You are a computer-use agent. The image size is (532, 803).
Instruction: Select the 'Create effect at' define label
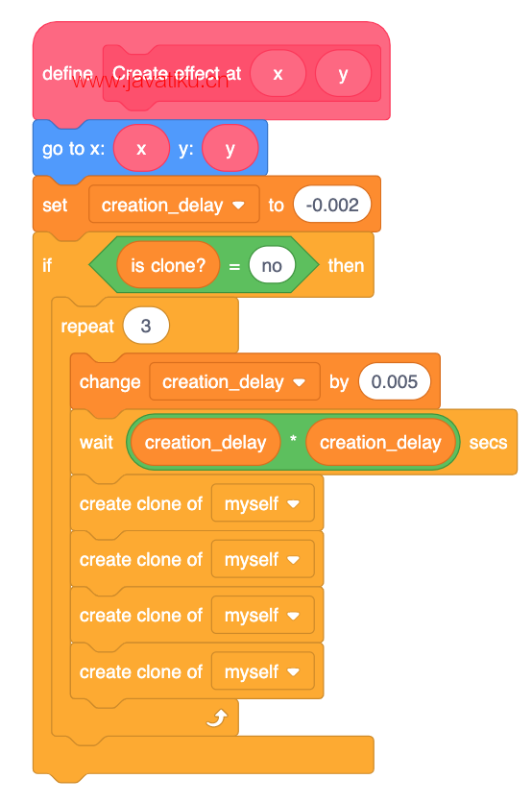[x=177, y=73]
